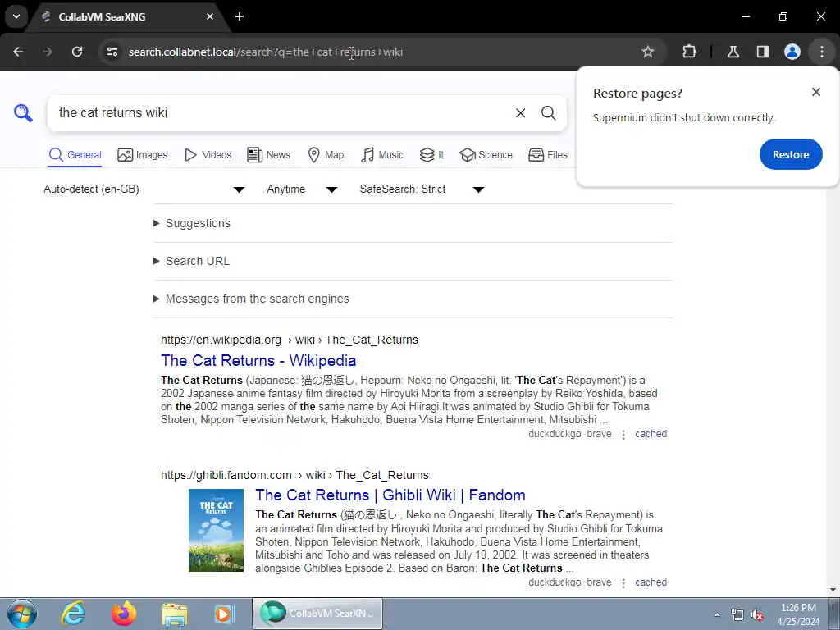Show hidden system tray icons

[717, 614]
